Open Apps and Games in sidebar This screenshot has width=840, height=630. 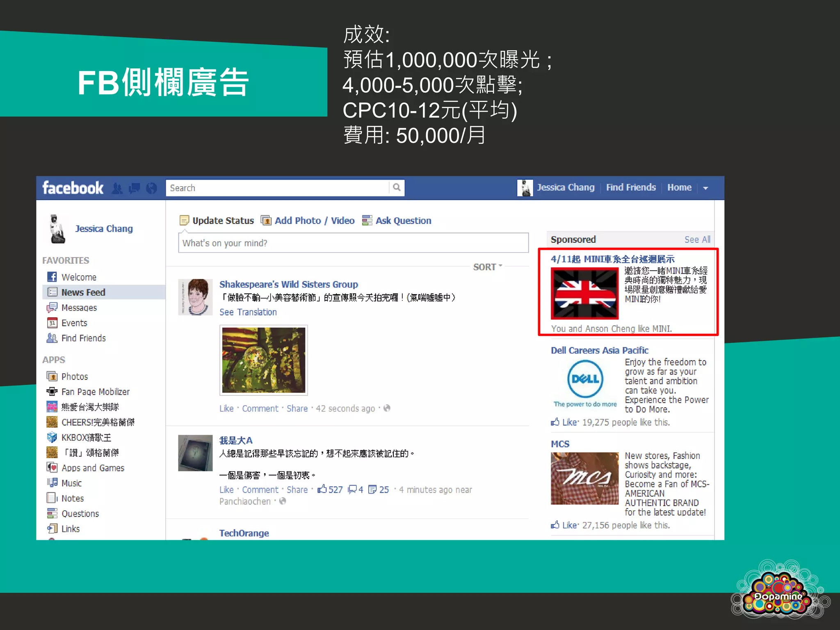tap(85, 468)
